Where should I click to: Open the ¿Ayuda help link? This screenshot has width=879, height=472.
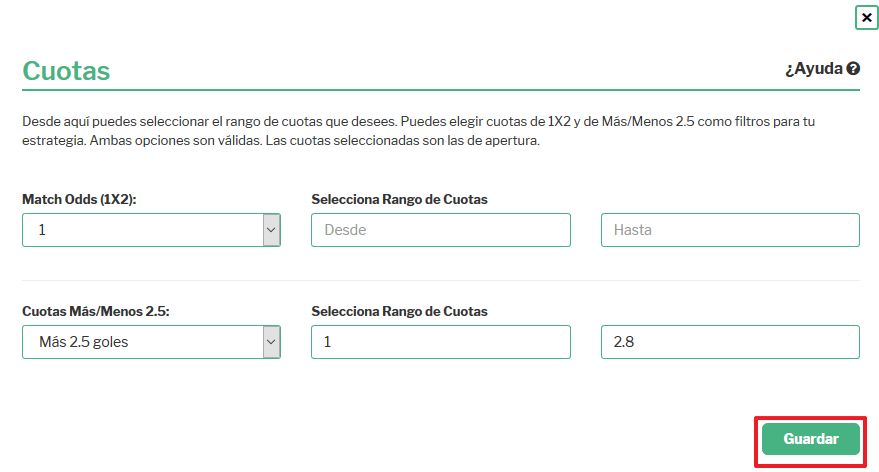point(822,68)
